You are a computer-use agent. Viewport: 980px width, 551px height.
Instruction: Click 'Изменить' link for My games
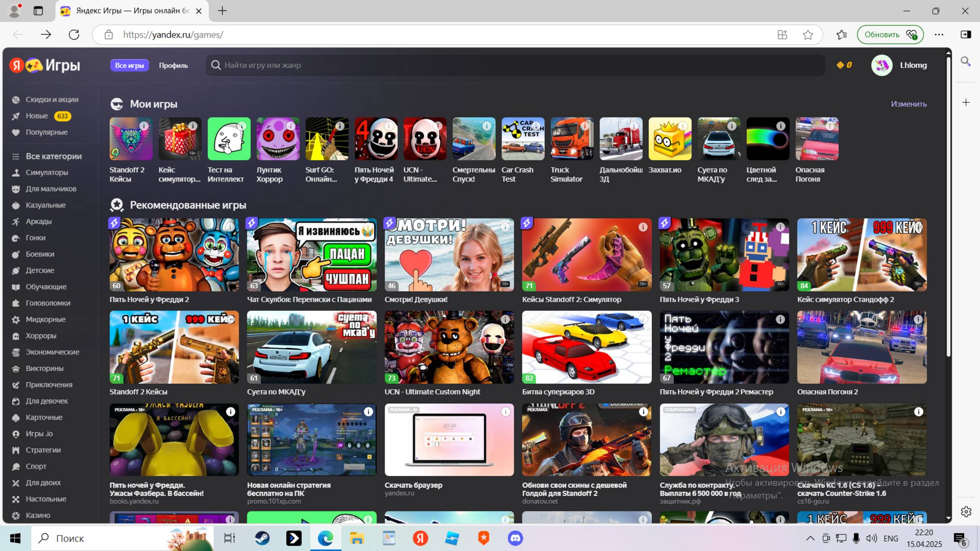point(909,104)
